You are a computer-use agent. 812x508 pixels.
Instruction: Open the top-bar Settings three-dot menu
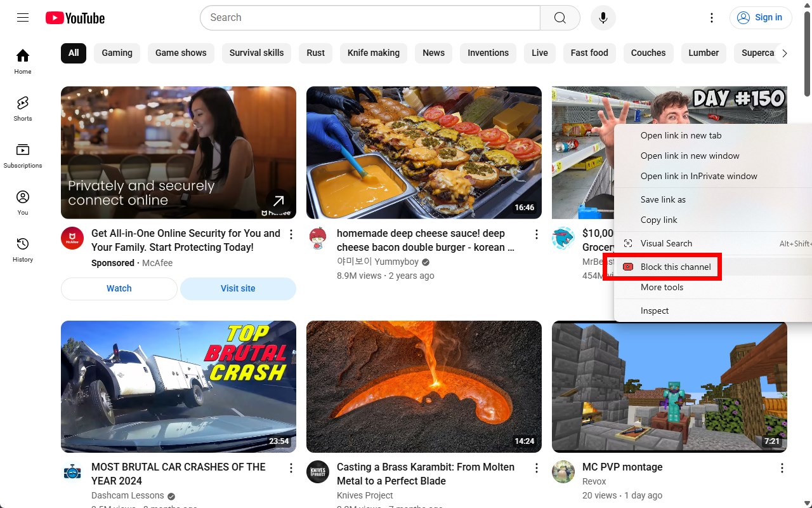click(712, 18)
